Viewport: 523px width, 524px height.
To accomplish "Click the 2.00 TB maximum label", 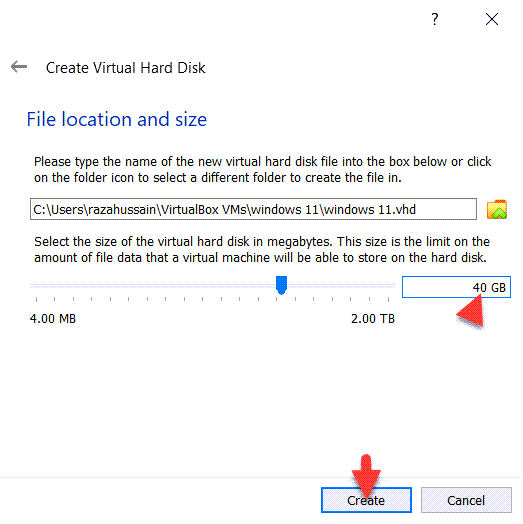I will [x=373, y=318].
